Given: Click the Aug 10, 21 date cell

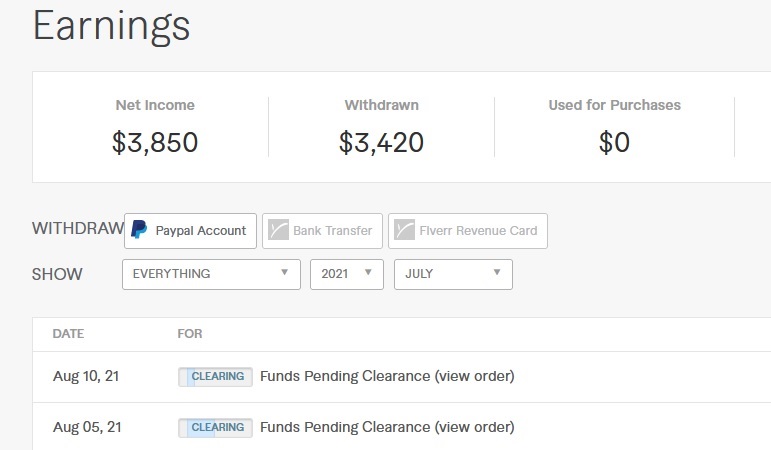Looking at the screenshot, I should 87,377.
